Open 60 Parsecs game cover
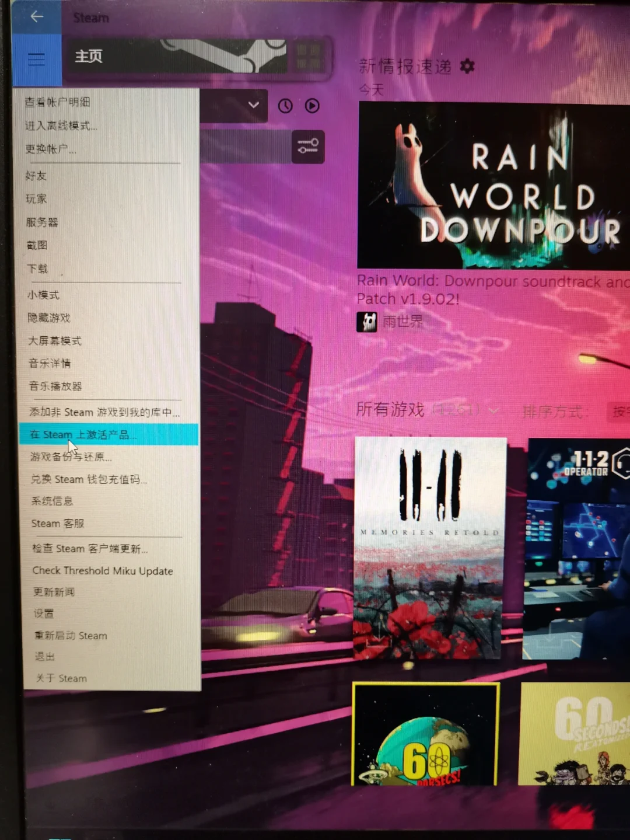 click(x=426, y=734)
